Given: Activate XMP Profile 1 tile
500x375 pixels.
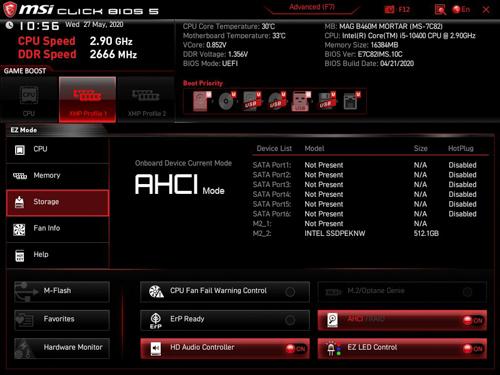Looking at the screenshot, I should (x=88, y=99).
